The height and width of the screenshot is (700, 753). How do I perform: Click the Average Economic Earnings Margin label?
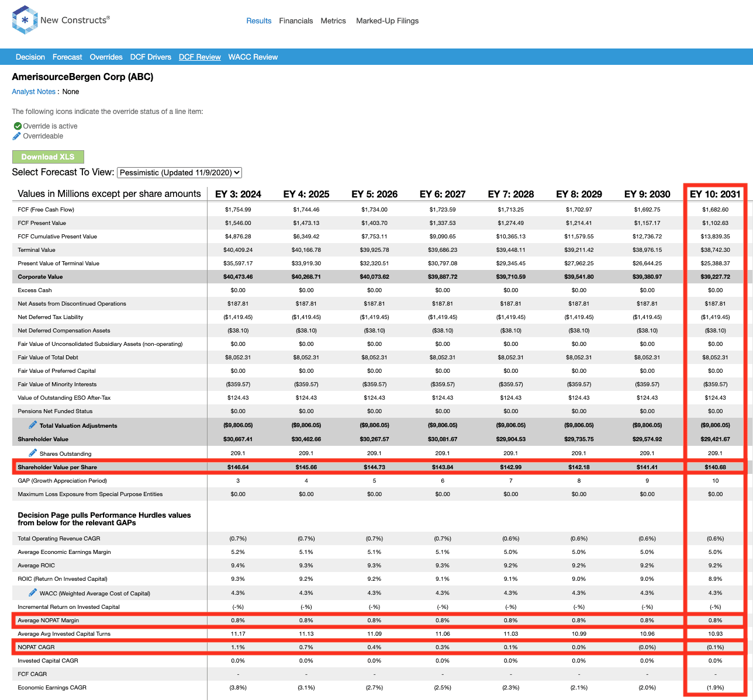[x=64, y=552]
